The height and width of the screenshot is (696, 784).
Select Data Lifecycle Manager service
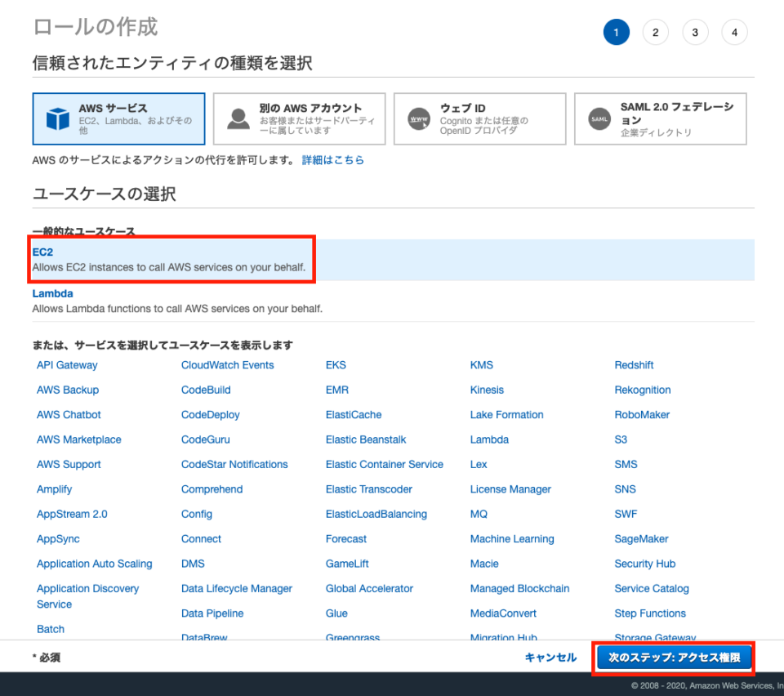[x=237, y=588]
